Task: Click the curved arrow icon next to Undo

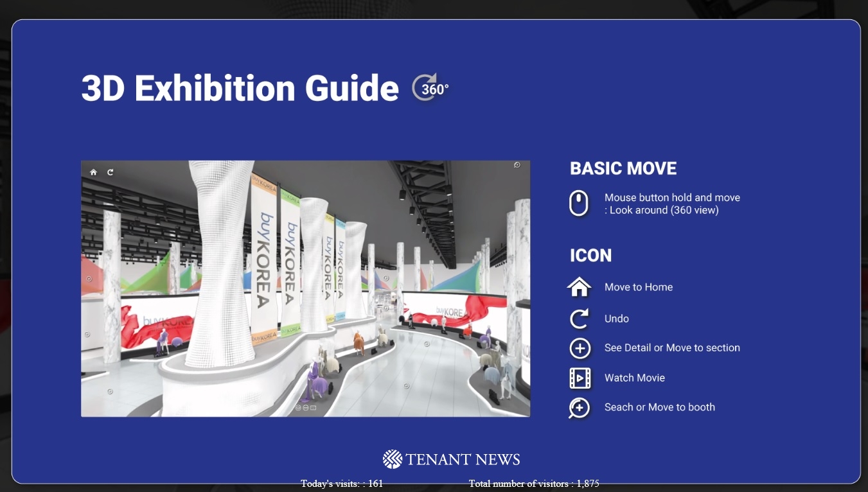Action: click(x=580, y=319)
